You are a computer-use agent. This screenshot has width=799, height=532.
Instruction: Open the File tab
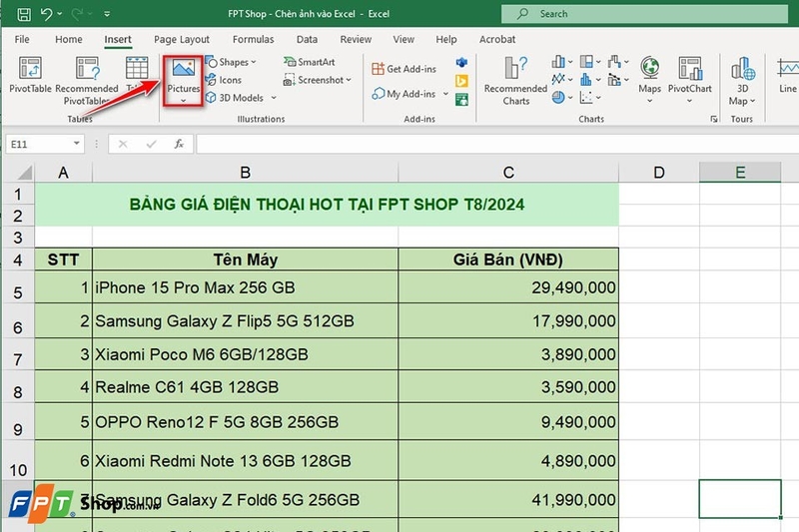(22, 39)
